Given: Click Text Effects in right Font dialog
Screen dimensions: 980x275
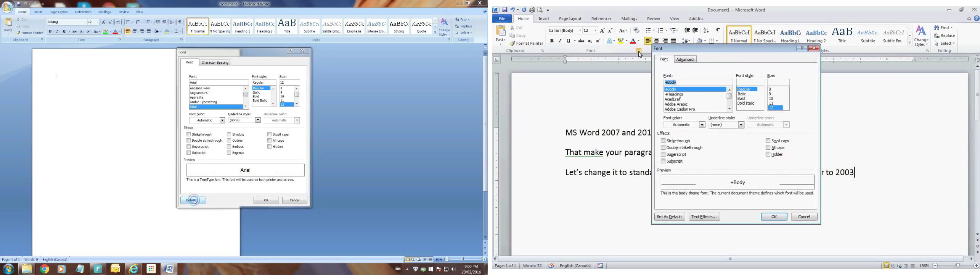Looking at the screenshot, I should pyautogui.click(x=704, y=217).
